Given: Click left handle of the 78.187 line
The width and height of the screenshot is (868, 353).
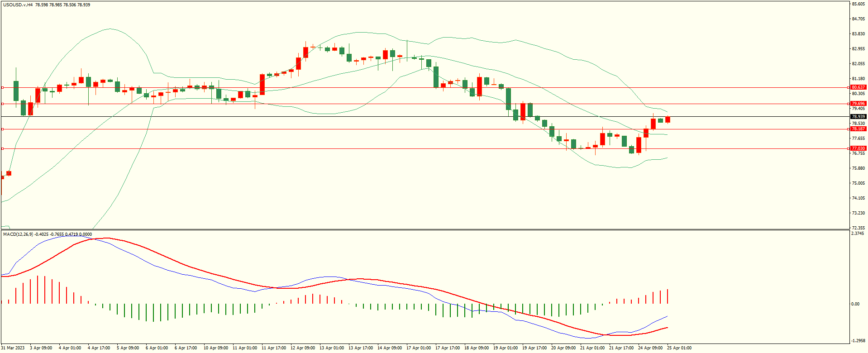Looking at the screenshot, I should point(2,129).
